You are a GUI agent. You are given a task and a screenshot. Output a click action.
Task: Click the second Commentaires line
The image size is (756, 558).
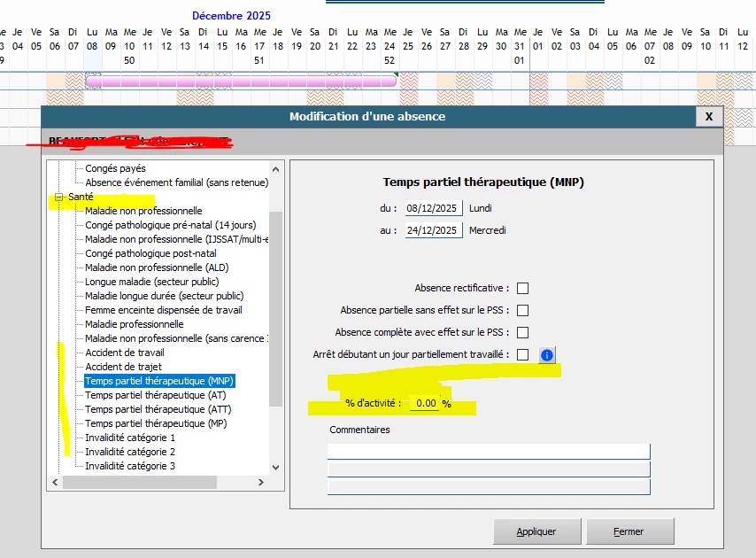(489, 469)
